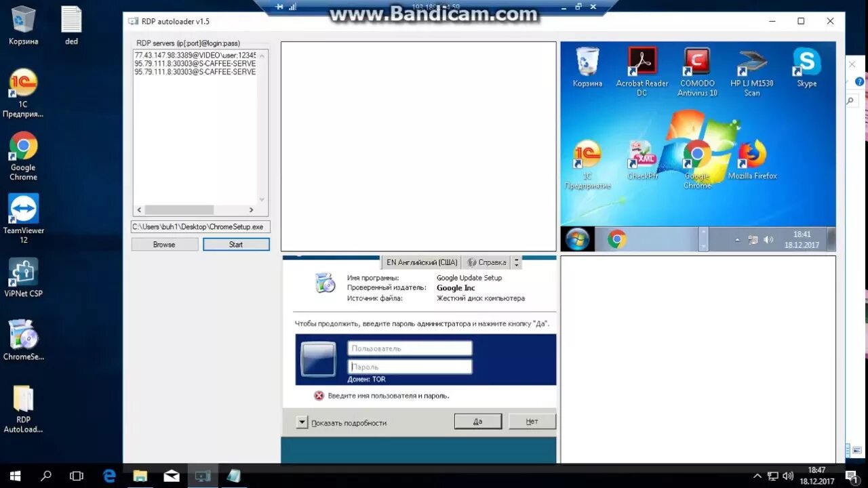This screenshot has height=488, width=868.
Task: Click the EN Английский (США) language indicator
Action: tap(421, 262)
